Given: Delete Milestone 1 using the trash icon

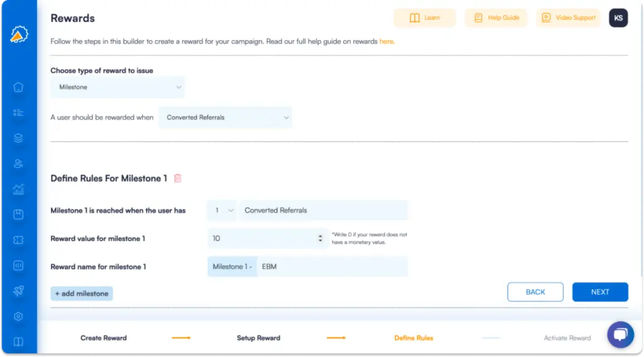Looking at the screenshot, I should [177, 178].
